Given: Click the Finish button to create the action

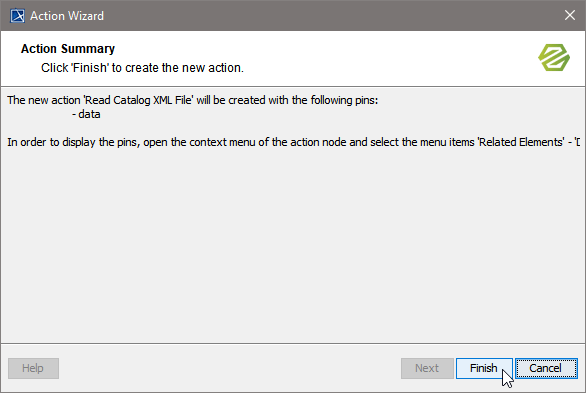Looking at the screenshot, I should point(484,368).
